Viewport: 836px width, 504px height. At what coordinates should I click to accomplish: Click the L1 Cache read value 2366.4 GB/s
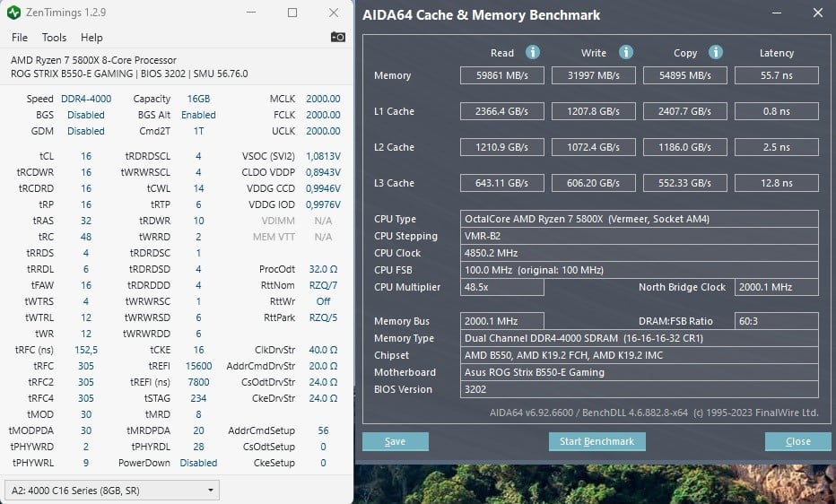502,111
